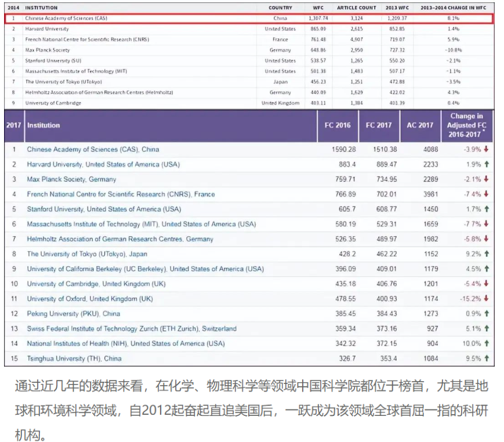Click the 2013-2014 CHANGE IN WFC header

coord(453,8)
